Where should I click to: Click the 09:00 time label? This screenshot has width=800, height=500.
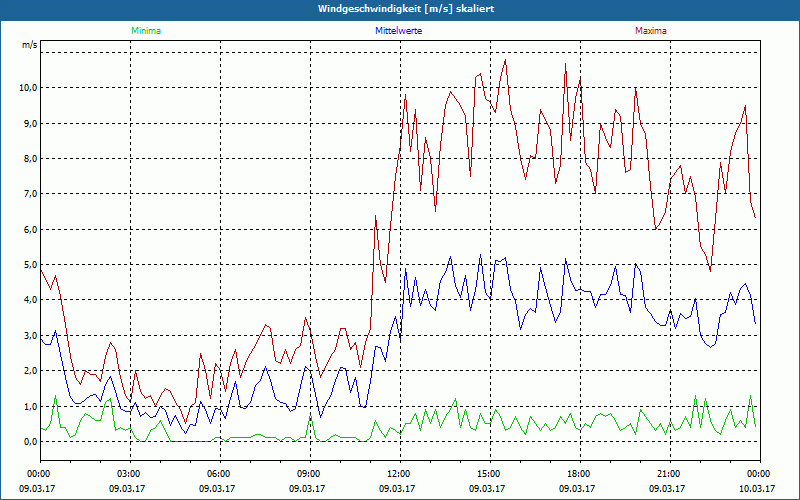310,474
